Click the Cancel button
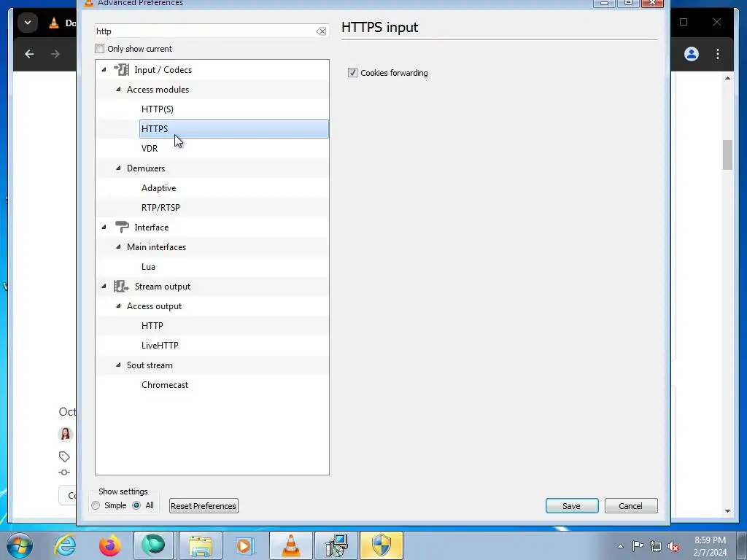Screen dimensions: 747x560 click(631, 506)
